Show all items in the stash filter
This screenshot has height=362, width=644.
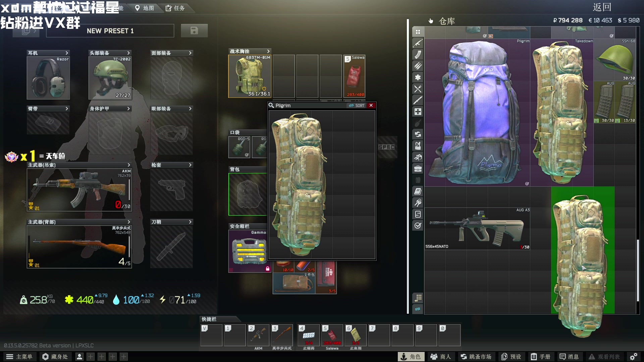(x=418, y=32)
